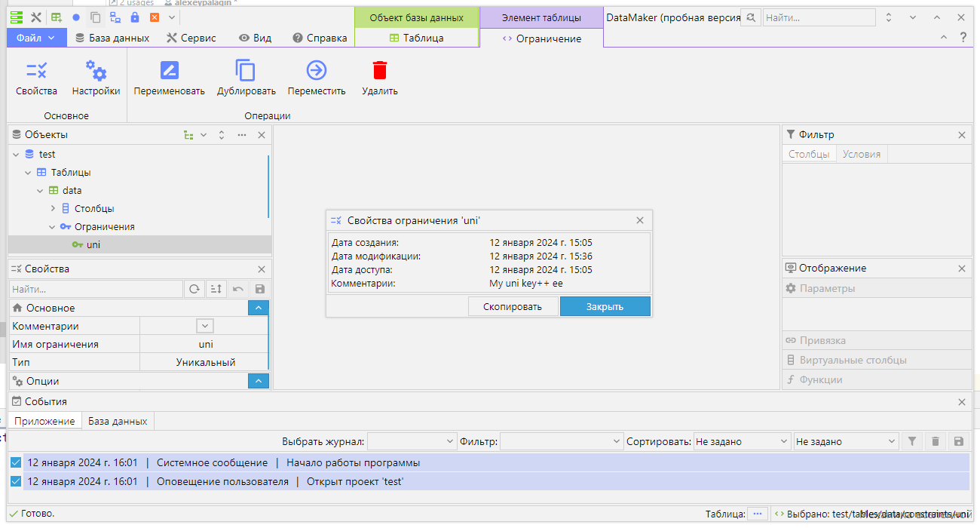Viewport: 980px width, 528px height.
Task: Click the blue circle quick-access icon
Action: click(x=76, y=17)
